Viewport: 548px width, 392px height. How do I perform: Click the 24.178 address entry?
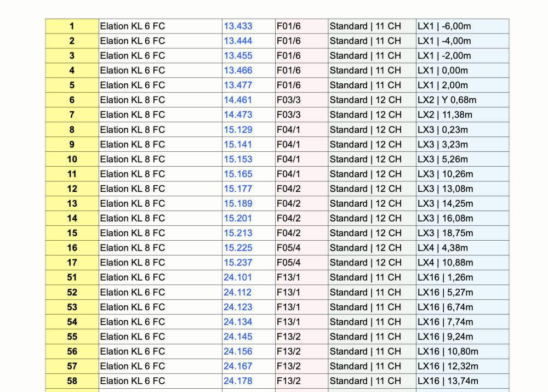(x=238, y=381)
